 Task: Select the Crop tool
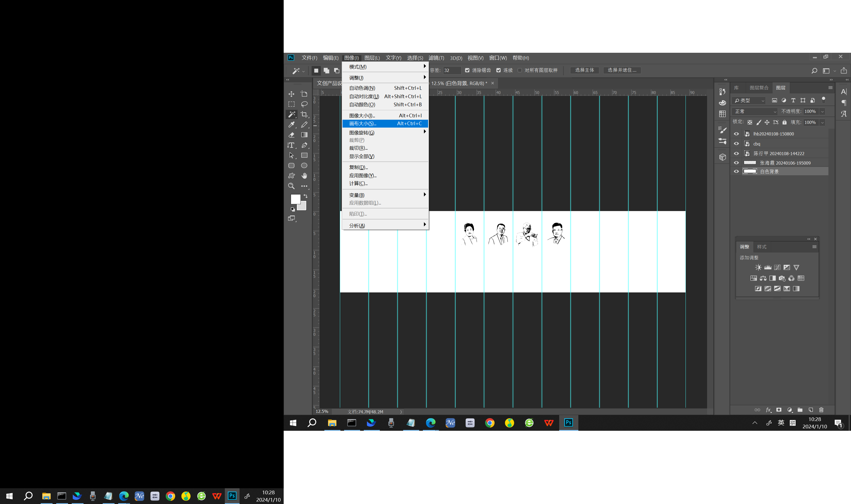[x=304, y=114]
